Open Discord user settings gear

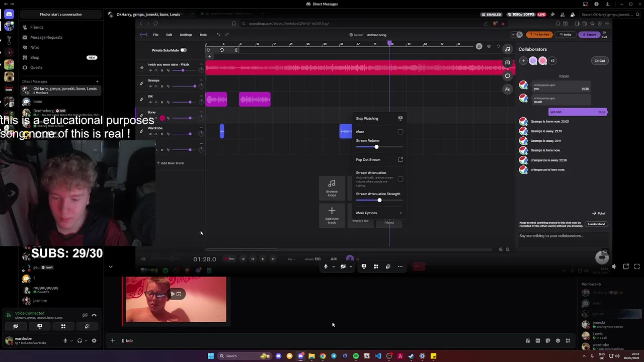click(94, 341)
